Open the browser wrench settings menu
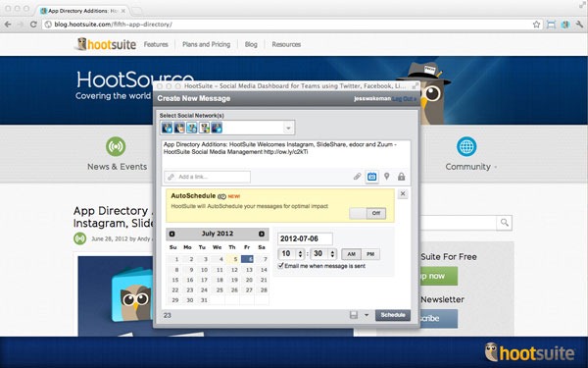Image resolution: width=588 pixels, height=368 pixels. [579, 25]
